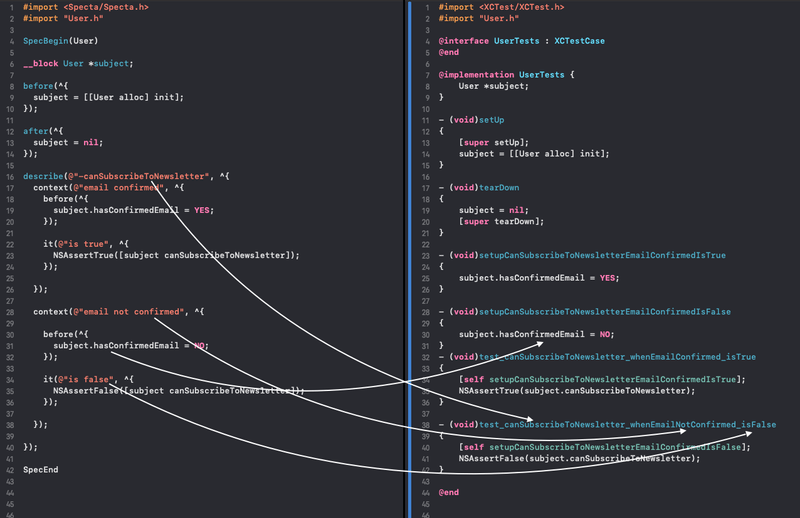Click the Specta/Specta.h import line
800x518 pixels.
pos(86,7)
